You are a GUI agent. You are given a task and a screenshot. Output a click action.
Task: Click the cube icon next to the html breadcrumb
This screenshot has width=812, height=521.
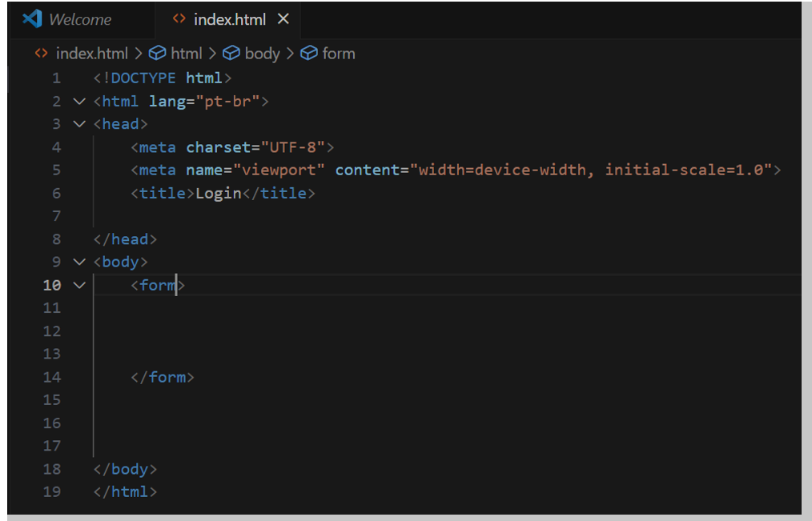[155, 53]
